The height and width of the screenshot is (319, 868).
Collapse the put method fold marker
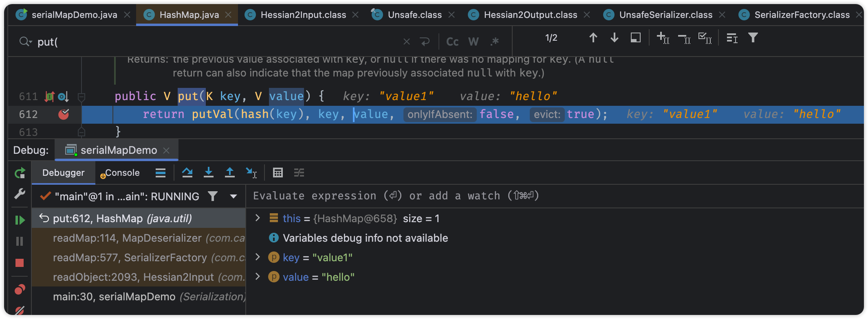pyautogui.click(x=82, y=97)
